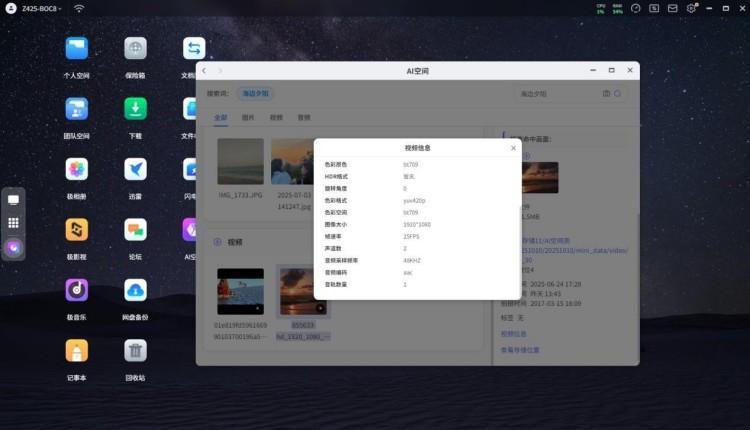Click the 查看存储位置 link
The width and height of the screenshot is (750, 430).
click(520, 350)
